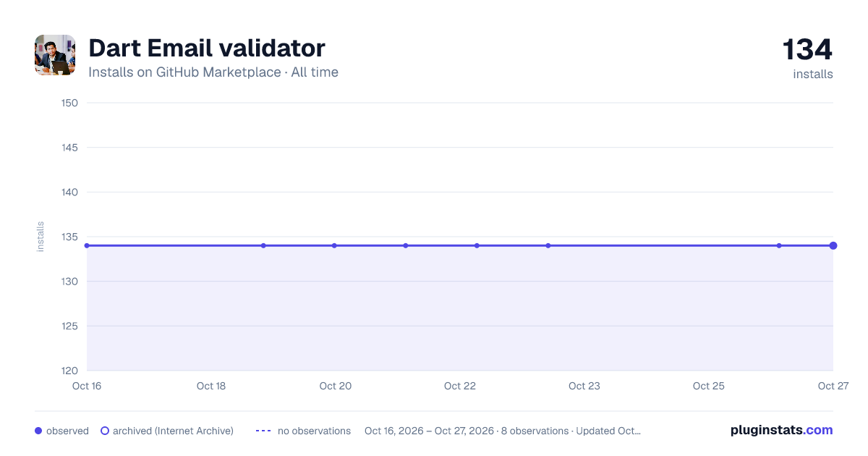Select the first data point at Oct 16
868x456 pixels.
[x=87, y=245]
